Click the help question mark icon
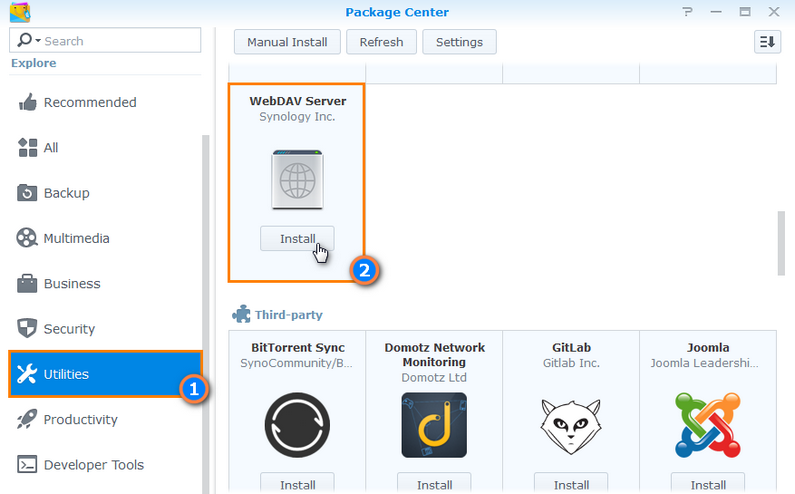Viewport: 795px width, 494px height. [x=687, y=12]
